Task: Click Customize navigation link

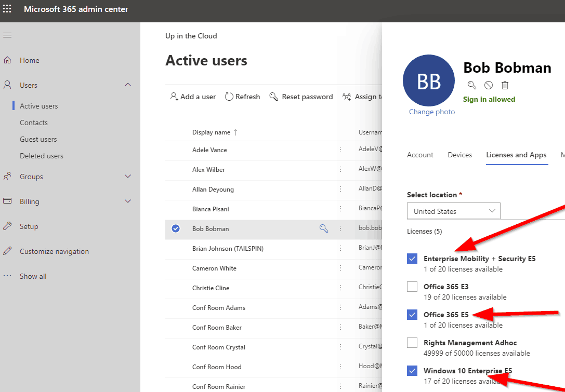Action: coord(55,251)
